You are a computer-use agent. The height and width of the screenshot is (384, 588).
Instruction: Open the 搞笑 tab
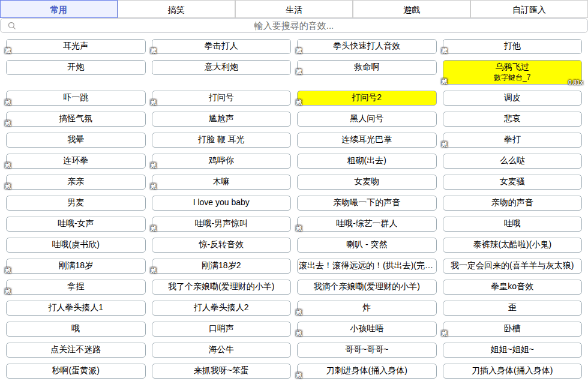[x=176, y=10]
